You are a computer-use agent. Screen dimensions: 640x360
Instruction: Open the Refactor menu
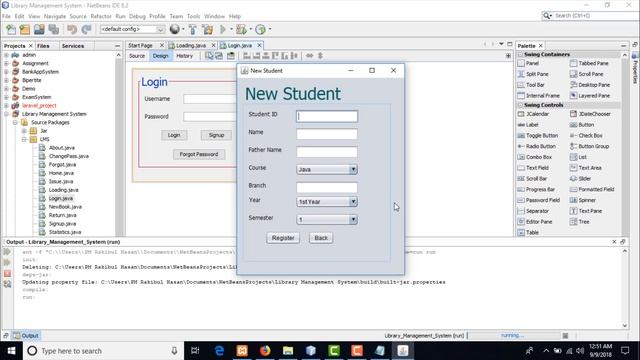click(x=101, y=16)
